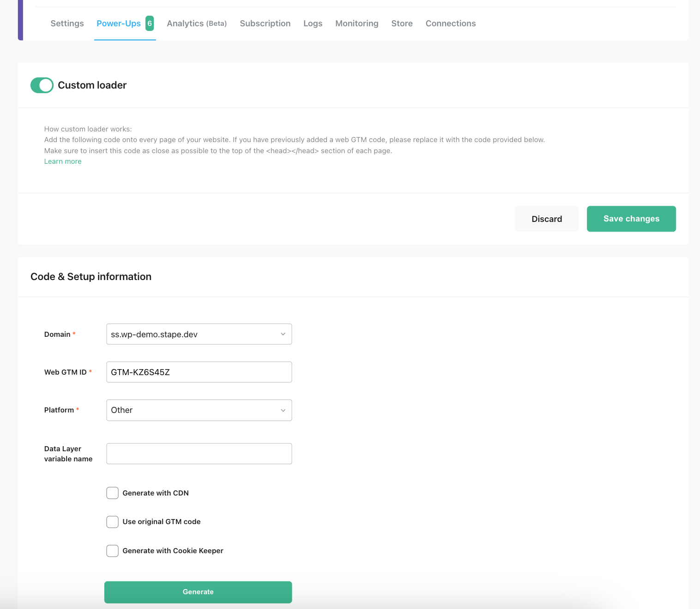This screenshot has width=700, height=609.
Task: Select the Power-Ups tab
Action: (x=119, y=23)
